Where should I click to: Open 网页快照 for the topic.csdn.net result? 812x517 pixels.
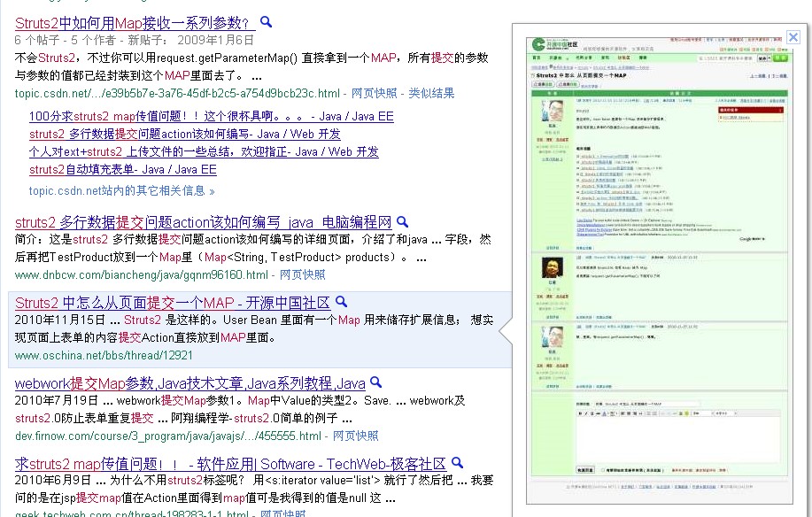tap(374, 93)
